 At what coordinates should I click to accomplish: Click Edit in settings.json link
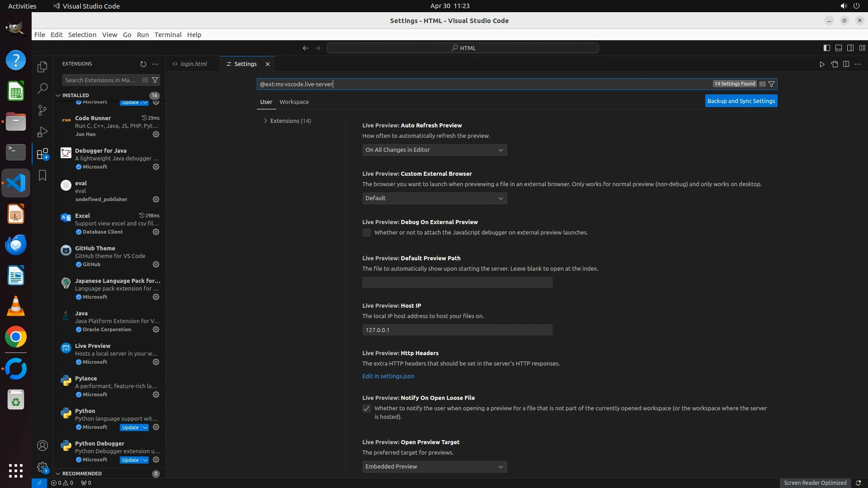(388, 376)
